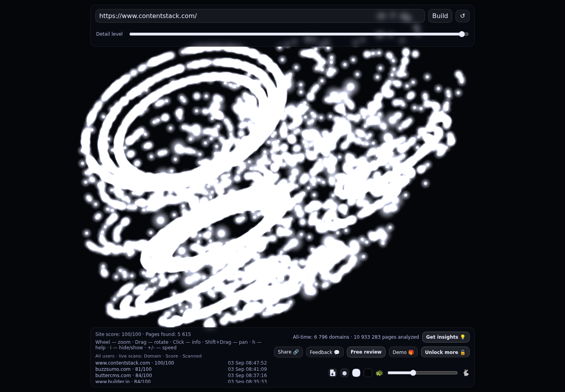Launch the Demo
The height and width of the screenshot is (392, 565).
pyautogui.click(x=403, y=352)
